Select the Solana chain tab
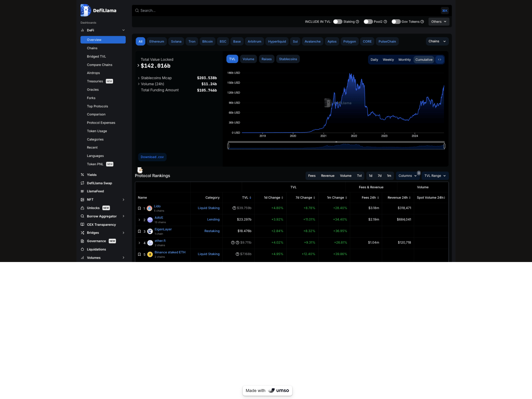This screenshot has height=399, width=532. pos(176,42)
